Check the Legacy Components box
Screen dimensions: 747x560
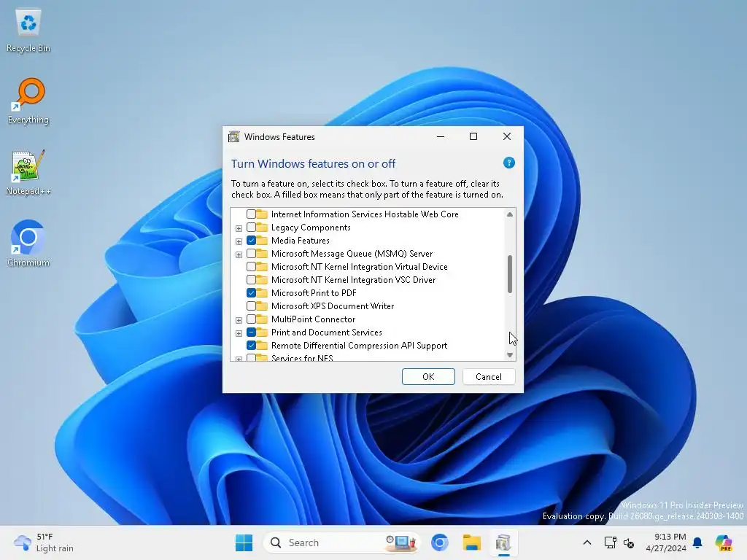click(251, 227)
